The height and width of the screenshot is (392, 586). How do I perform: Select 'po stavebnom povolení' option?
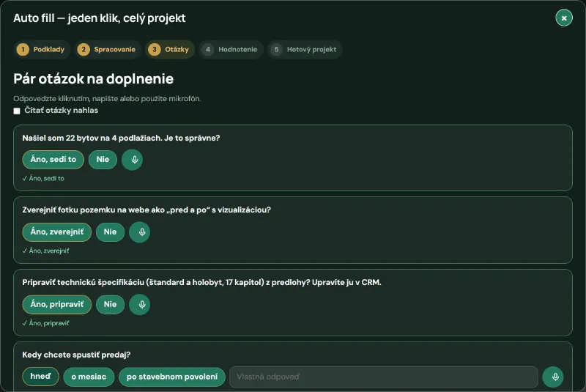click(x=172, y=377)
